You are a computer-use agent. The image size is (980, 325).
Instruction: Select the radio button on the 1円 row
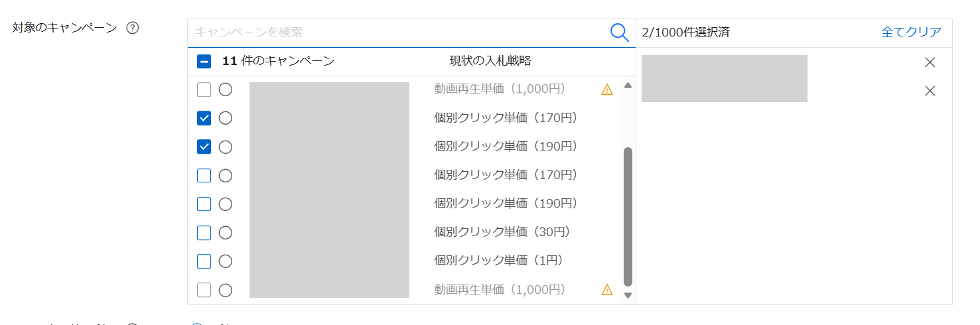[x=226, y=261]
